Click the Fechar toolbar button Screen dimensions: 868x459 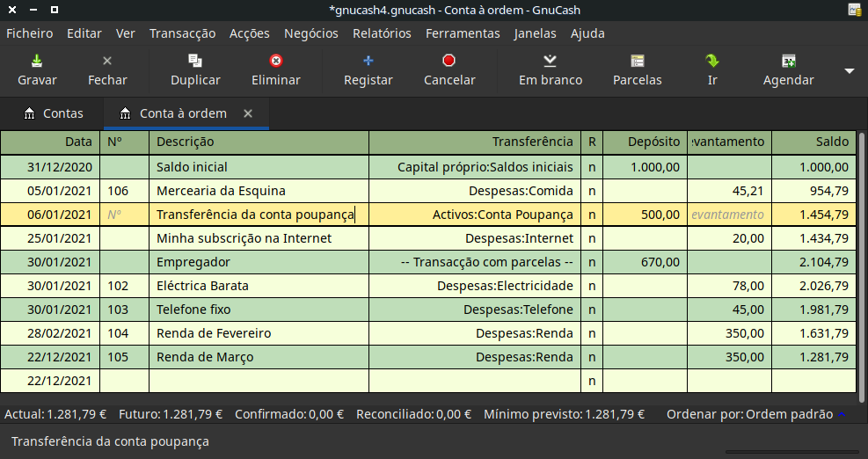coord(107,69)
